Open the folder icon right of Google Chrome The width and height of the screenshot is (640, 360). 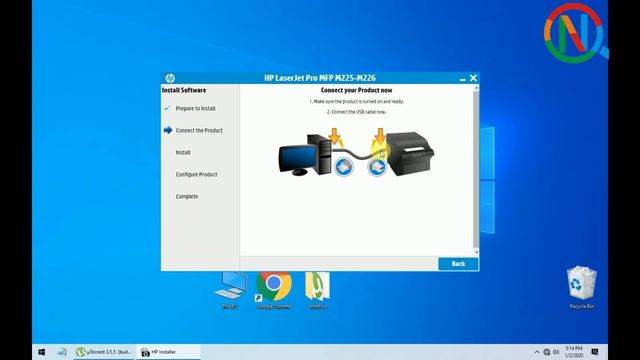click(317, 290)
